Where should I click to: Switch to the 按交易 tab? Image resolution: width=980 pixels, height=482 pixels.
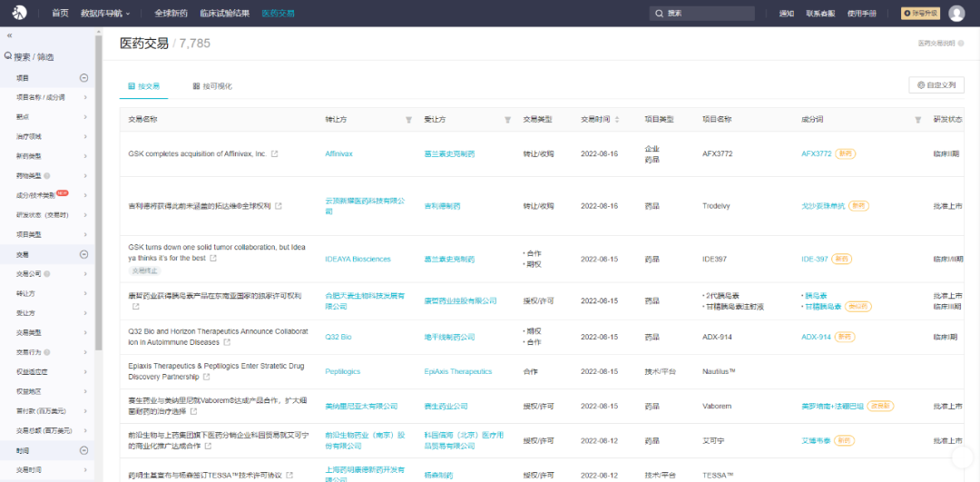143,86
